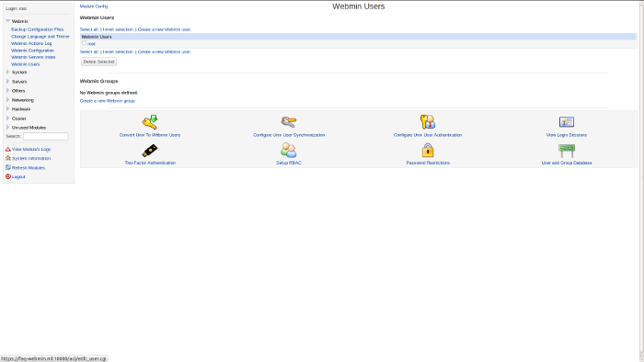Click the Setup RBAC label
The image size is (644, 362).
289,163
